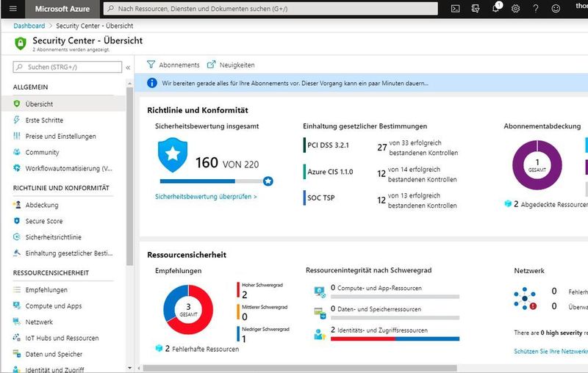Click the Compute- und App-Ressourcen icon
This screenshot has height=373, width=588.
click(x=320, y=291)
